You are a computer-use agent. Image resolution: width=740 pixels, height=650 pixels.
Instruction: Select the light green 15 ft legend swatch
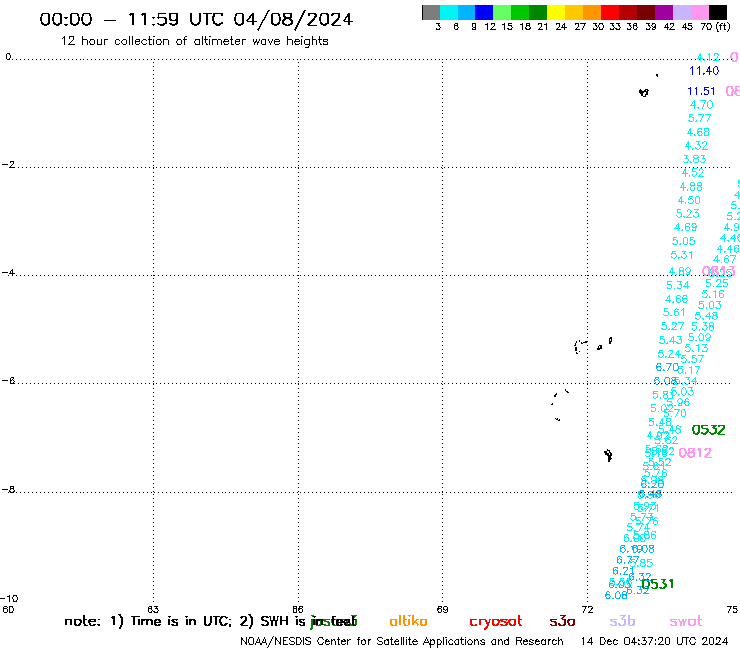(x=502, y=12)
